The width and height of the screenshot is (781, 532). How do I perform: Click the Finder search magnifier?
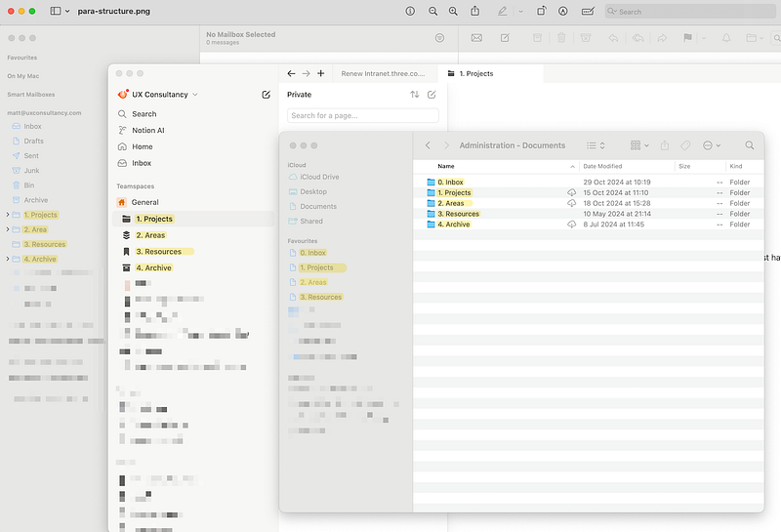749,145
